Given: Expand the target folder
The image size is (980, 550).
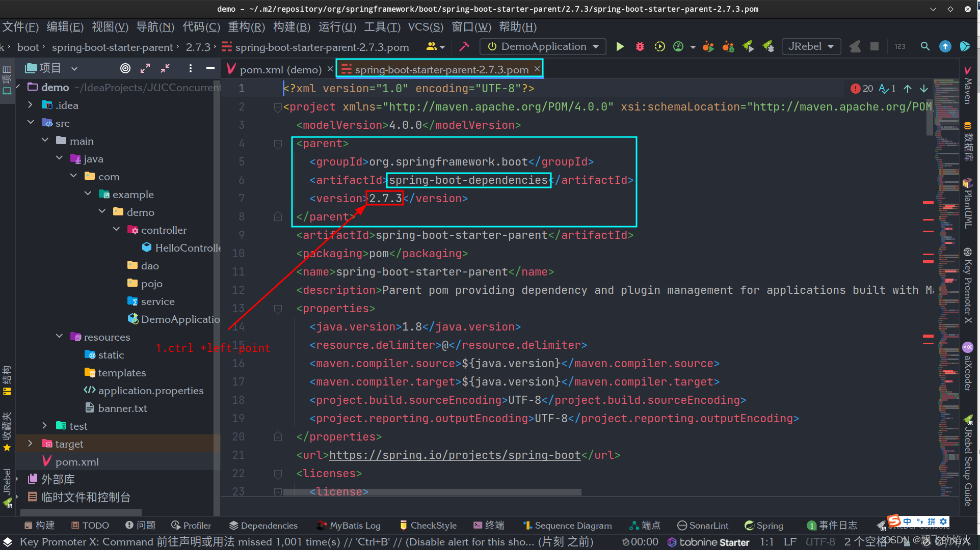Looking at the screenshot, I should click(x=31, y=444).
